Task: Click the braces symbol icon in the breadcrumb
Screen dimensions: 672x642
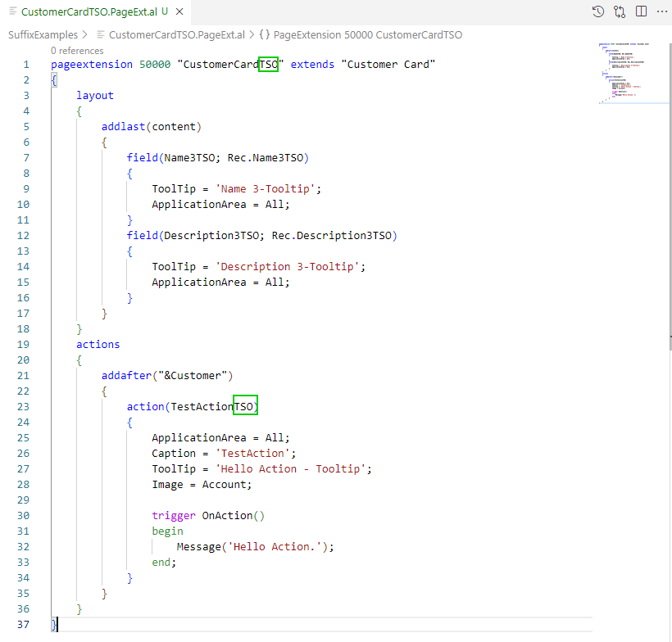Action: click(x=265, y=34)
